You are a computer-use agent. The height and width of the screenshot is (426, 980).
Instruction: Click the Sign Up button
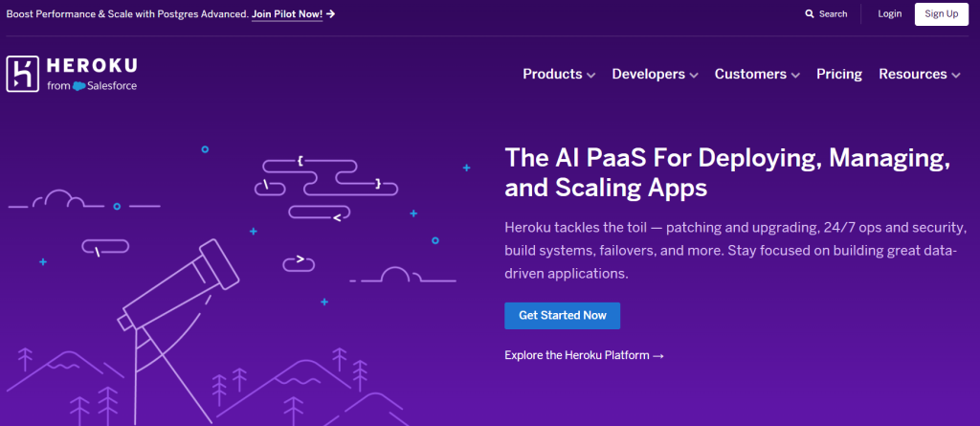coord(942,13)
